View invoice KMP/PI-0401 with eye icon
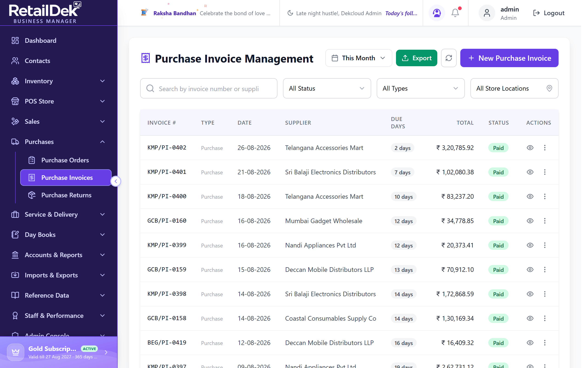Image resolution: width=588 pixels, height=368 pixels. 530,172
